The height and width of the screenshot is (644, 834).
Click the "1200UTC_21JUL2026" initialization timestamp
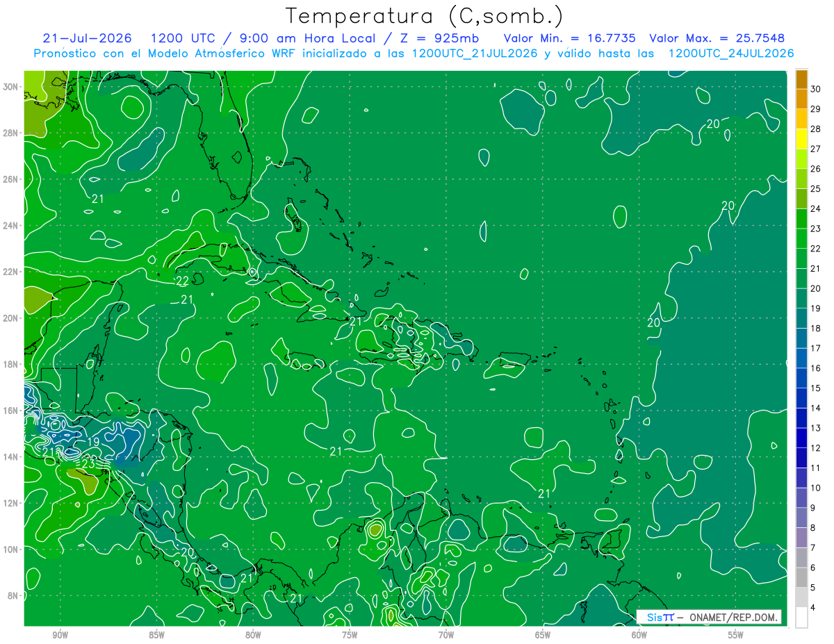click(475, 53)
